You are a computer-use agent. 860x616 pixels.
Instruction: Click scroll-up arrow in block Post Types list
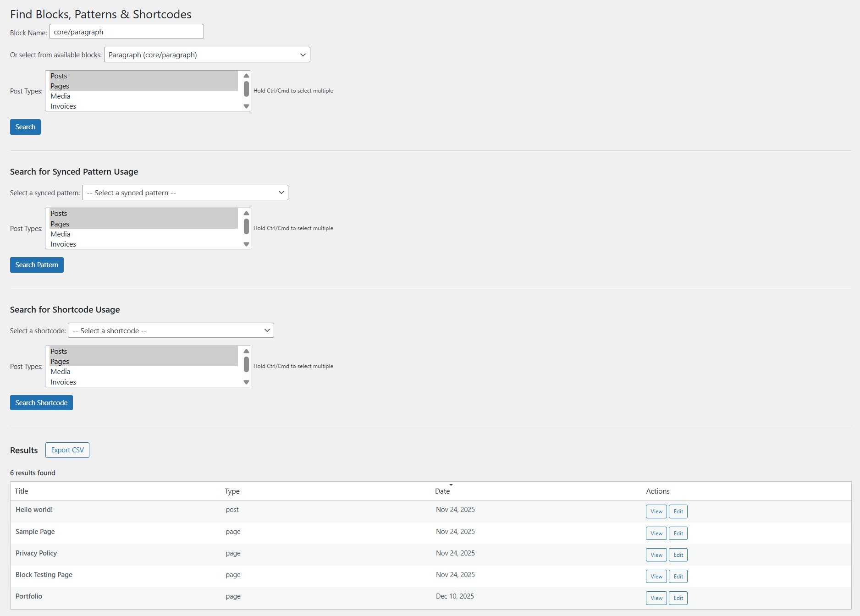(x=246, y=76)
